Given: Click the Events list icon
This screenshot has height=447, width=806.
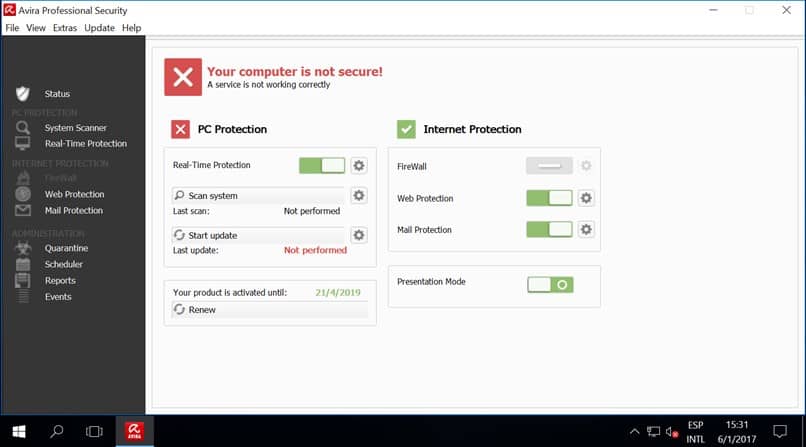Looking at the screenshot, I should (x=23, y=296).
